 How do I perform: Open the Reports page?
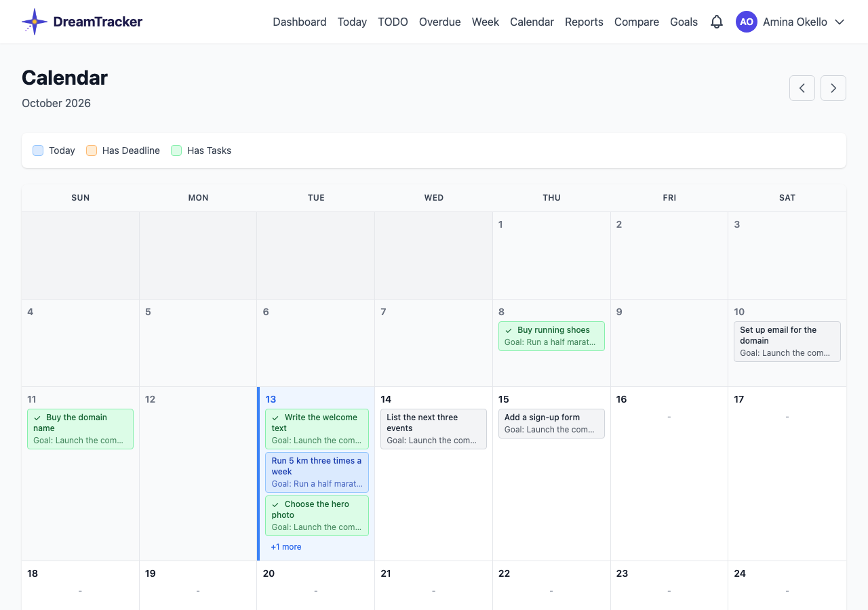(x=584, y=22)
